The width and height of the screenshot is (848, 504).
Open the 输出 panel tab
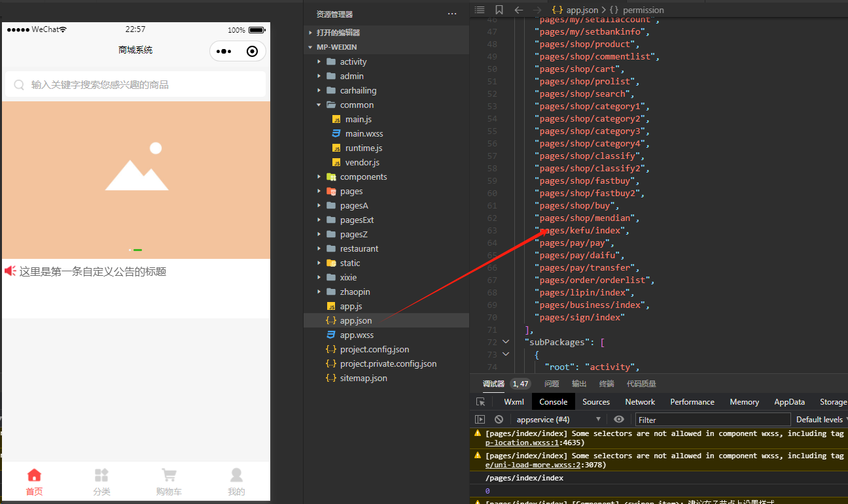coord(579,384)
